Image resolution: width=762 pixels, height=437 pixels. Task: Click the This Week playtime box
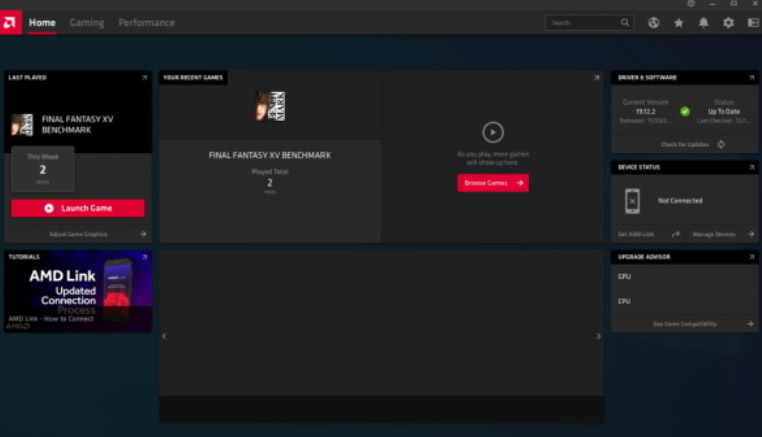coord(43,169)
